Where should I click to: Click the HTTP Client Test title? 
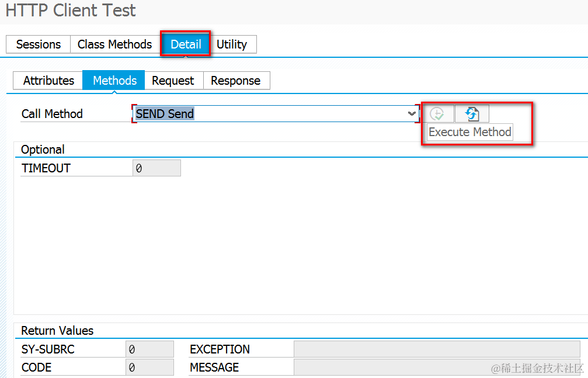pyautogui.click(x=71, y=10)
